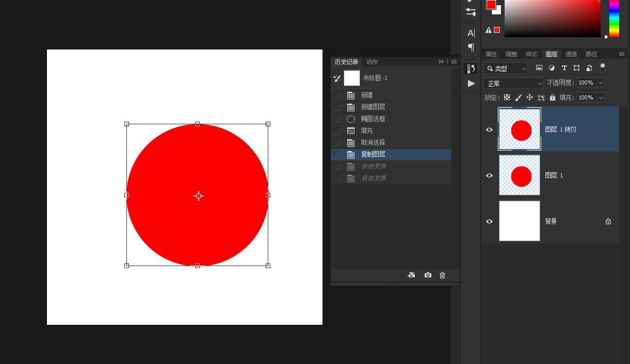Filter layers by type layers (T icon)
This screenshot has height=364, width=630.
point(564,68)
